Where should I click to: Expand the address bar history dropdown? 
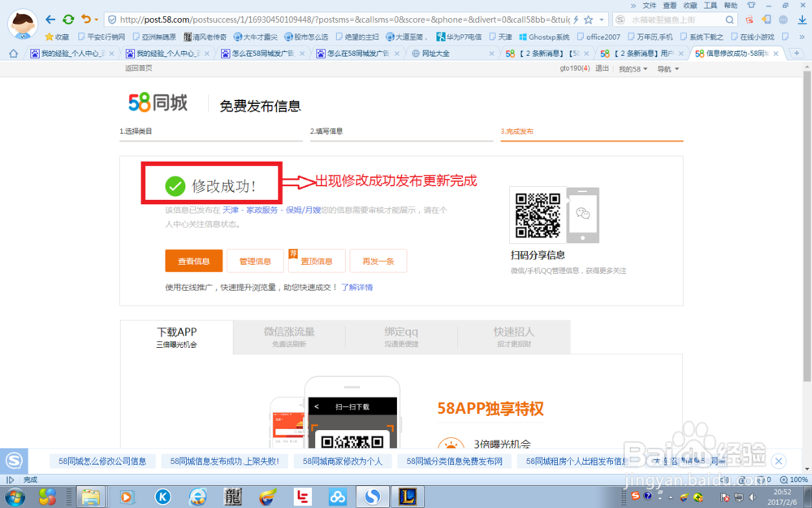click(x=601, y=20)
